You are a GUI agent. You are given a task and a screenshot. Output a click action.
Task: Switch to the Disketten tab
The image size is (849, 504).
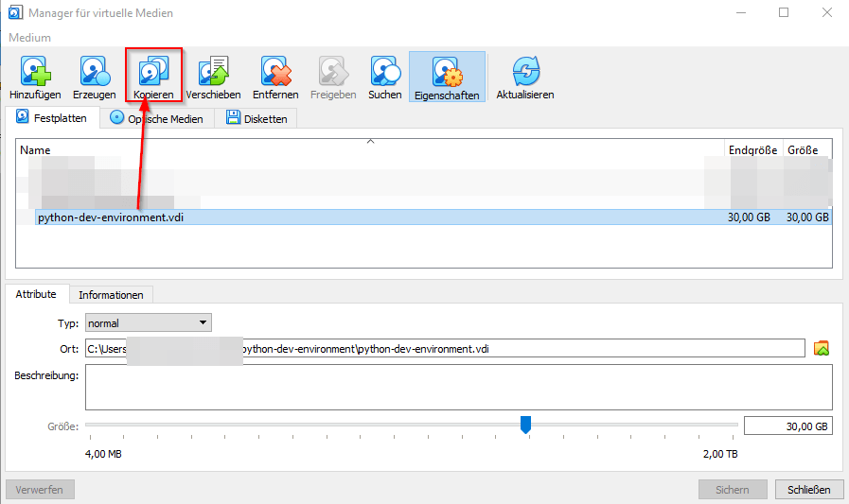click(x=257, y=118)
